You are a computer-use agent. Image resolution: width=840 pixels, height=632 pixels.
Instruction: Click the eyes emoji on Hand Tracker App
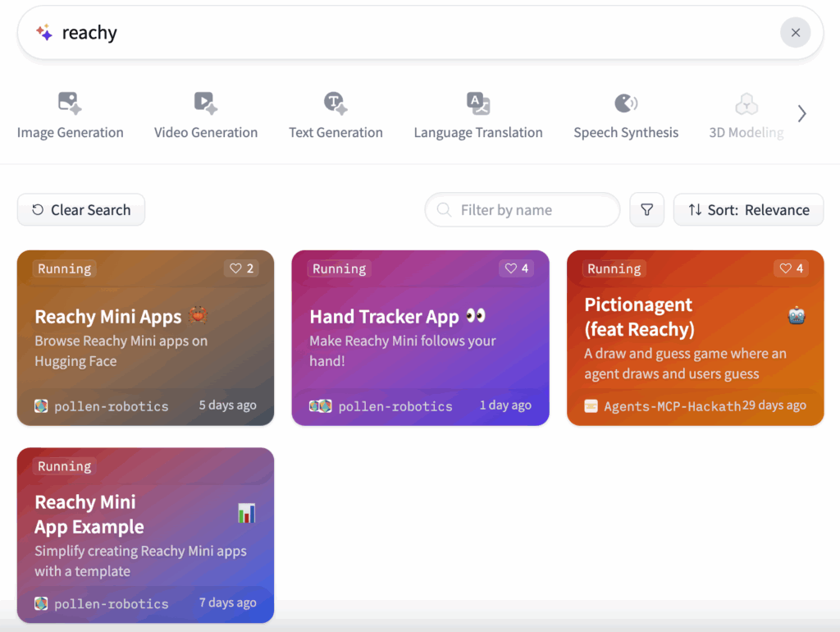pos(476,316)
